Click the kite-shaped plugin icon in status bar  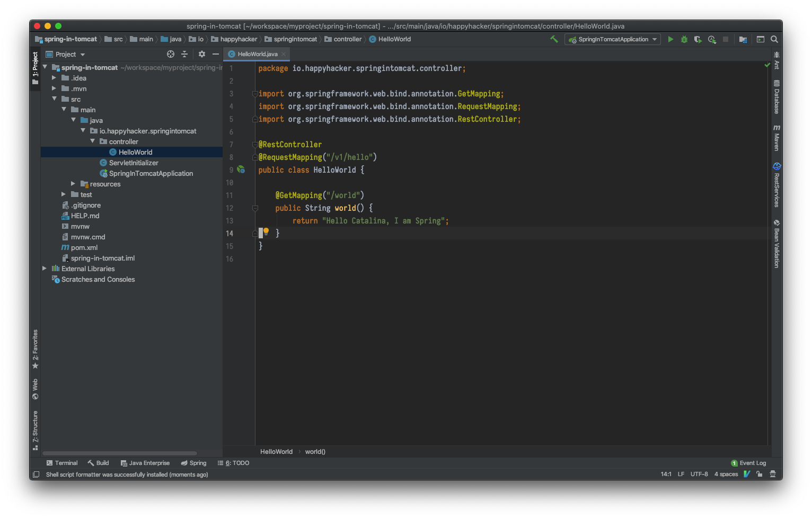click(x=747, y=474)
